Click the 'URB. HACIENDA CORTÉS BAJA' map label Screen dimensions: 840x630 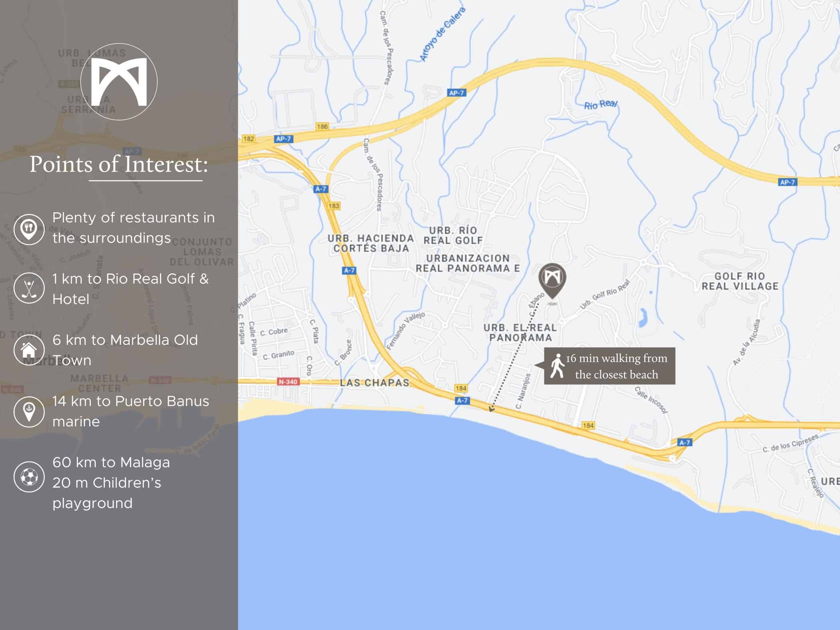[x=371, y=243]
